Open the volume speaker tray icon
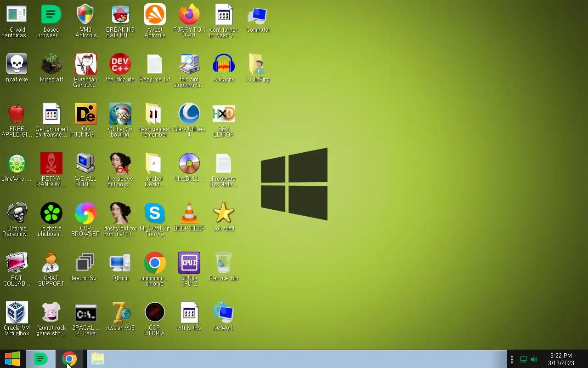The height and width of the screenshot is (368, 588). (x=534, y=359)
